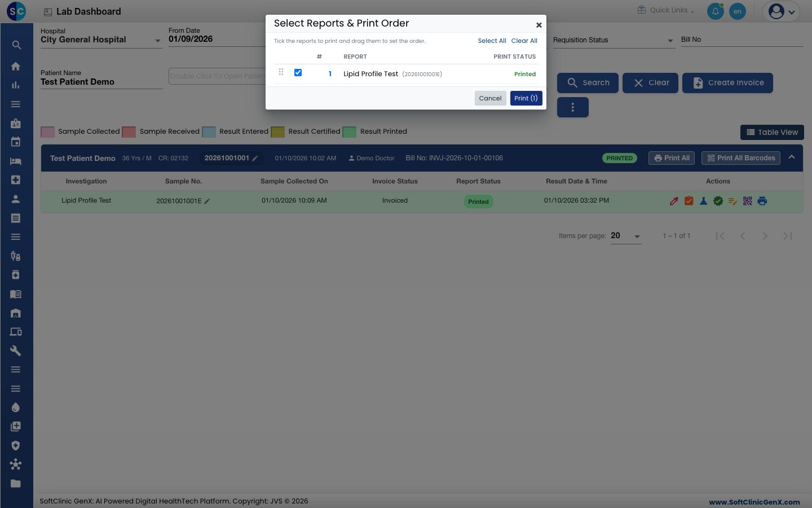Click the Select All link

[492, 41]
